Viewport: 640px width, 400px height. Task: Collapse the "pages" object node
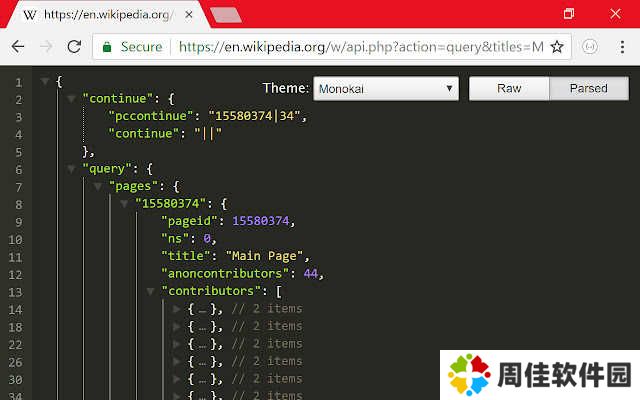(x=98, y=186)
